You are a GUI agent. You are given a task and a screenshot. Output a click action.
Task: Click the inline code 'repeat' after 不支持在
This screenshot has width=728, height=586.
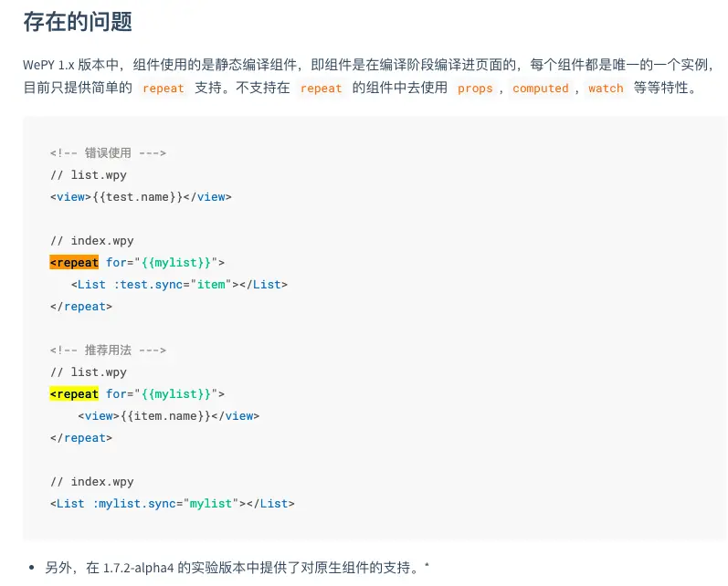click(x=321, y=89)
